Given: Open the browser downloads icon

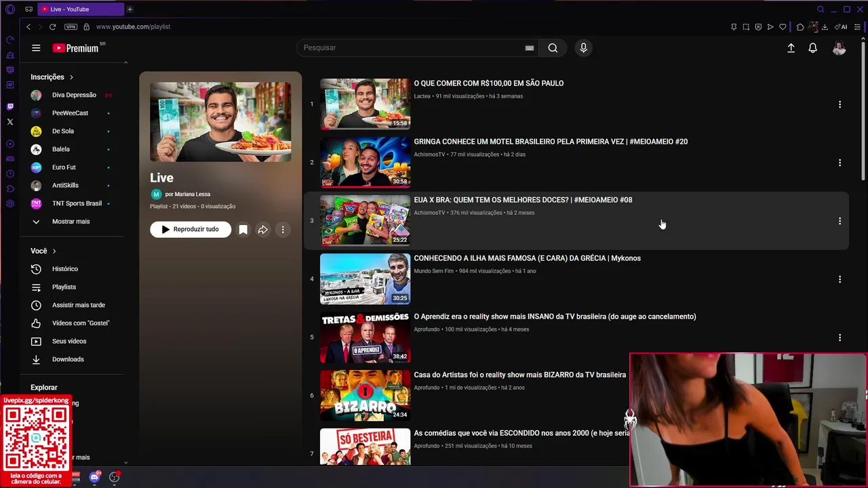Looking at the screenshot, I should point(825,27).
